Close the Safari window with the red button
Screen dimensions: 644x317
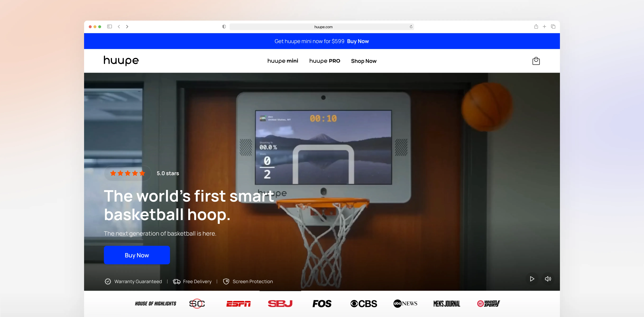(90, 27)
